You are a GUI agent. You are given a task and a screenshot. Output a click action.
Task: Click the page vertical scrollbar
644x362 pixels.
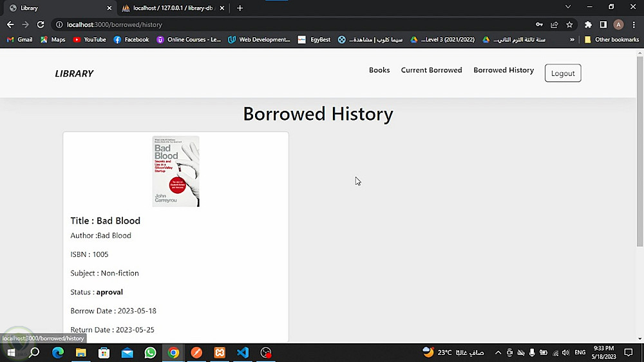640,151
